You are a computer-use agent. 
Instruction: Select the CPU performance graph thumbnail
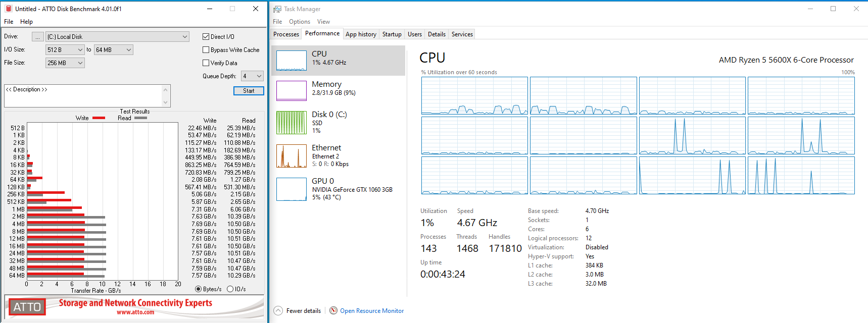(x=292, y=61)
